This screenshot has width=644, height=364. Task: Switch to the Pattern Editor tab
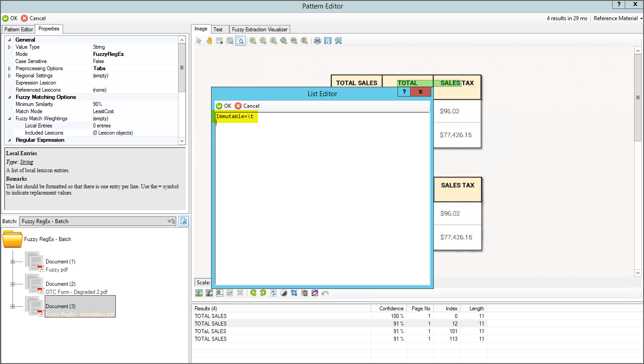(19, 29)
